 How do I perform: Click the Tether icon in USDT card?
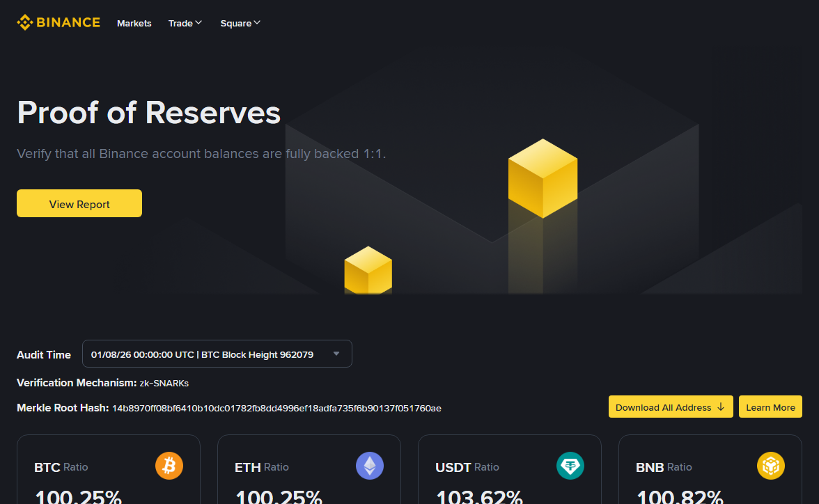tap(570, 466)
